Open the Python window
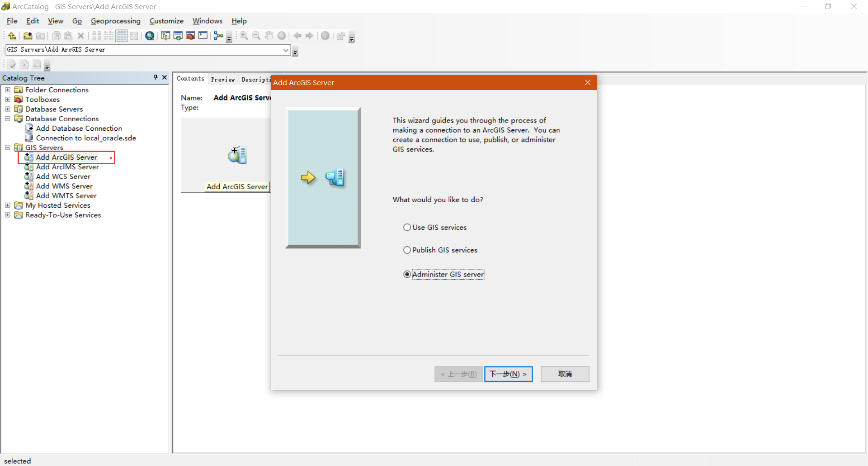Image resolution: width=868 pixels, height=466 pixels. pyautogui.click(x=203, y=36)
